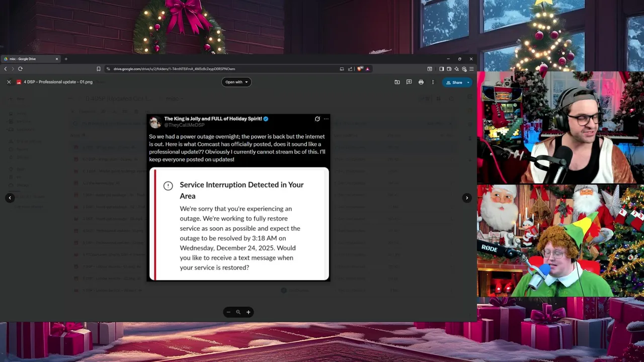Click the lower elf costume webcam feed
The image size is (644, 362).
click(560, 241)
